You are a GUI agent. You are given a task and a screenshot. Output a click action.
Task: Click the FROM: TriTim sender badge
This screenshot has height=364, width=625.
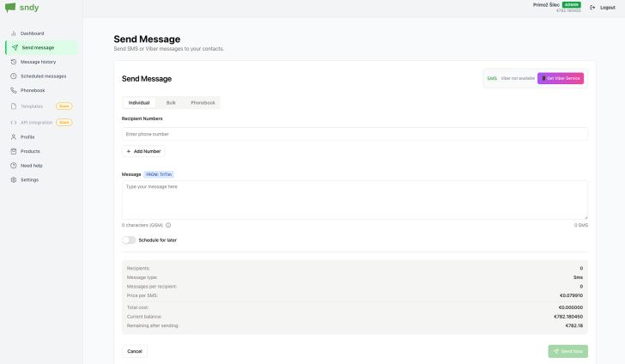click(x=159, y=174)
